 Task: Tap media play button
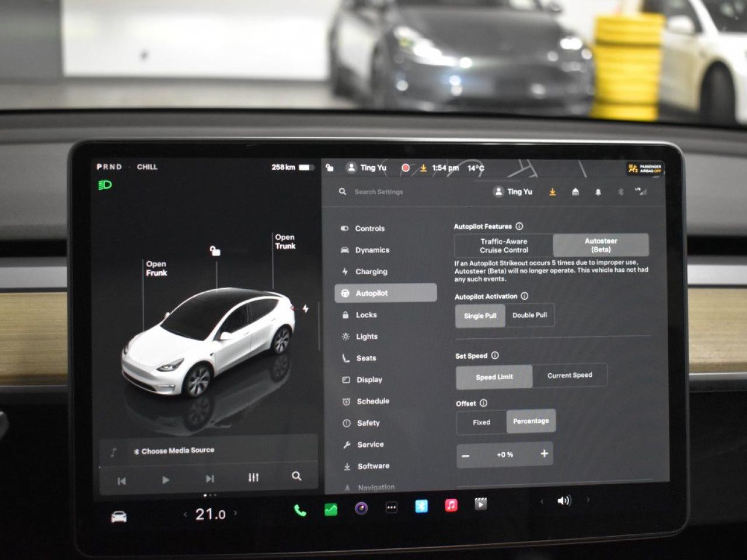[x=166, y=480]
